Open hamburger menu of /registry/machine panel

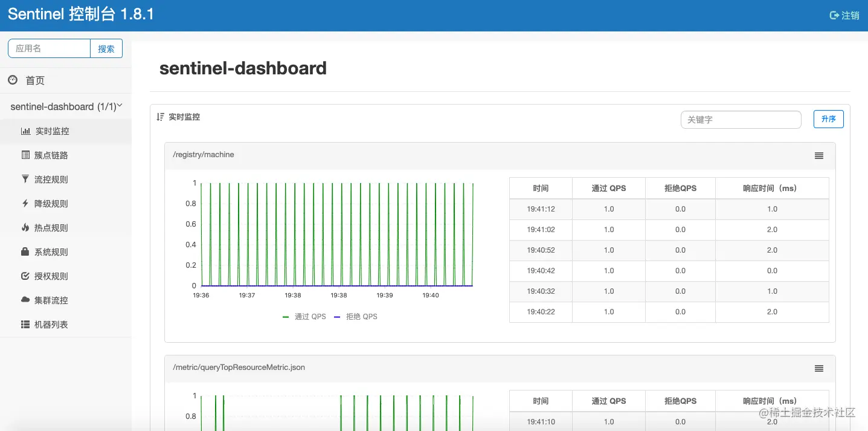[819, 155]
